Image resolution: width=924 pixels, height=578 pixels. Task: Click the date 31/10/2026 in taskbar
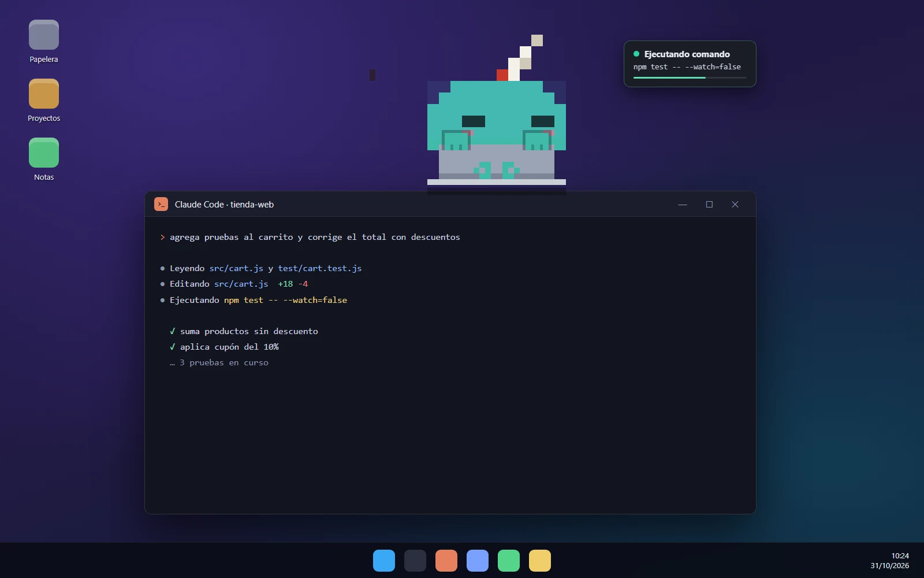890,566
